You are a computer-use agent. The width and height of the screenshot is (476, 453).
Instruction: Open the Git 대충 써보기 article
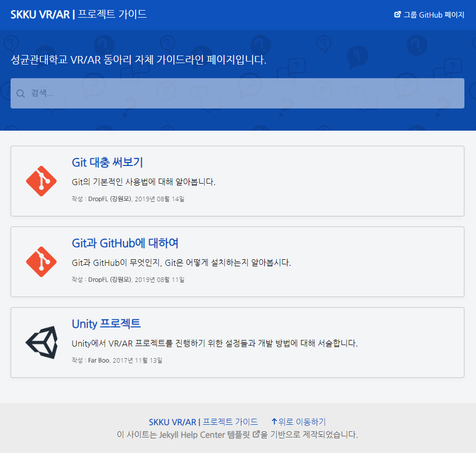pos(107,162)
